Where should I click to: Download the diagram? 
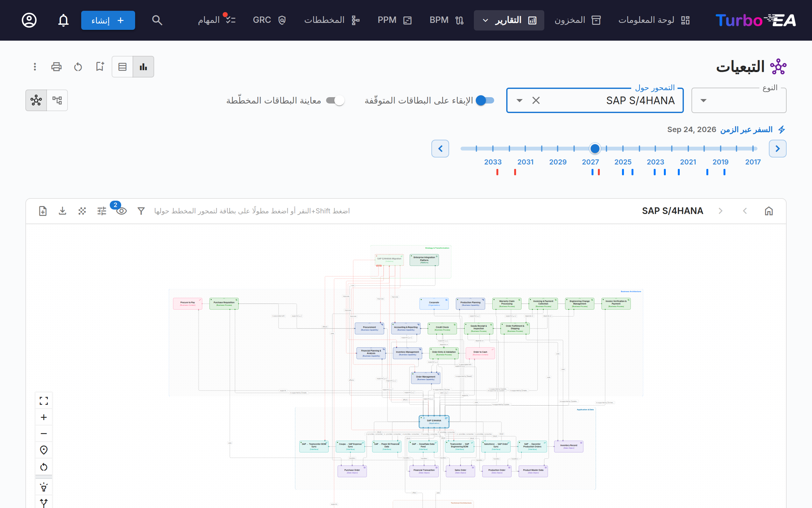tap(62, 211)
